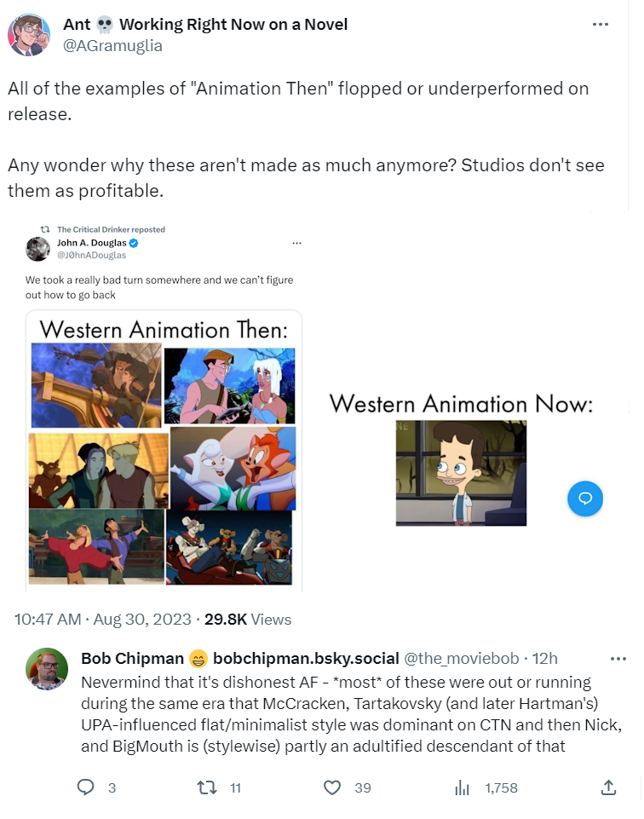Like Bob Chipman's reply with heart icon
The width and height of the screenshot is (644, 819).
tap(332, 787)
